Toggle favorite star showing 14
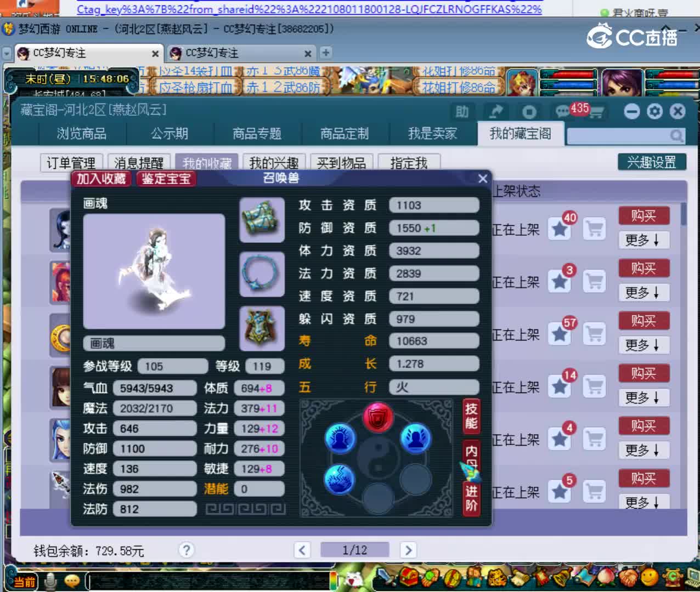 560,387
